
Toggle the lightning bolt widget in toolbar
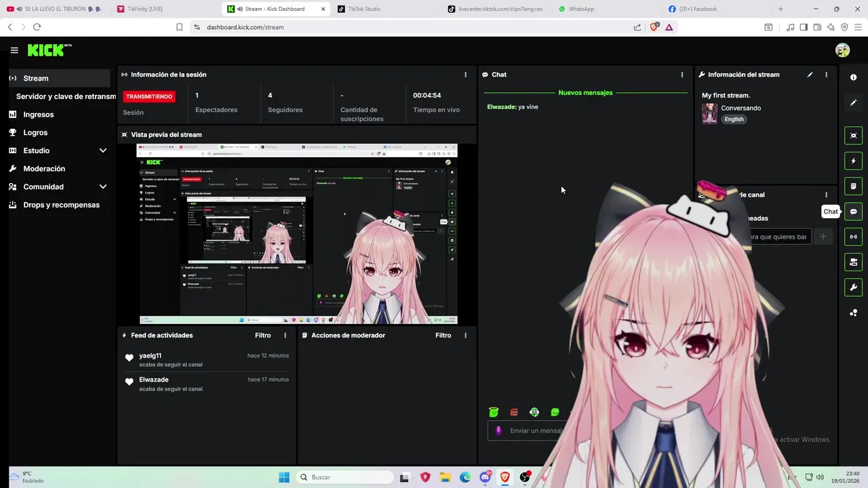click(x=853, y=161)
